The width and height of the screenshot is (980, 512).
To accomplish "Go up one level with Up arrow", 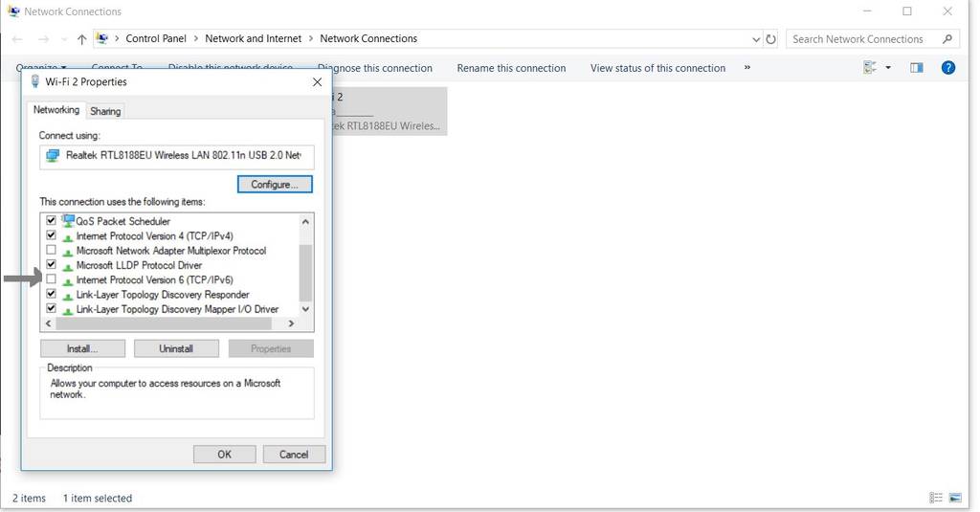I will [81, 39].
